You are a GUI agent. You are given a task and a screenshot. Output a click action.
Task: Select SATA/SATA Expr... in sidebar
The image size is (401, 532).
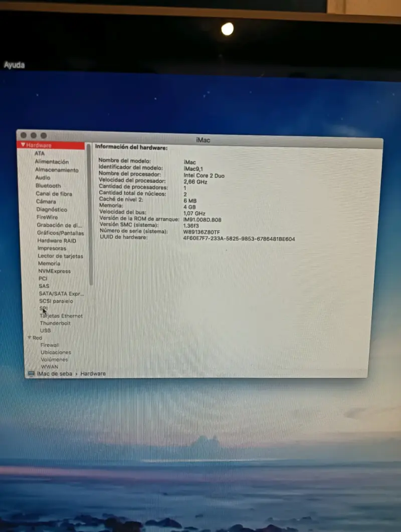click(61, 294)
